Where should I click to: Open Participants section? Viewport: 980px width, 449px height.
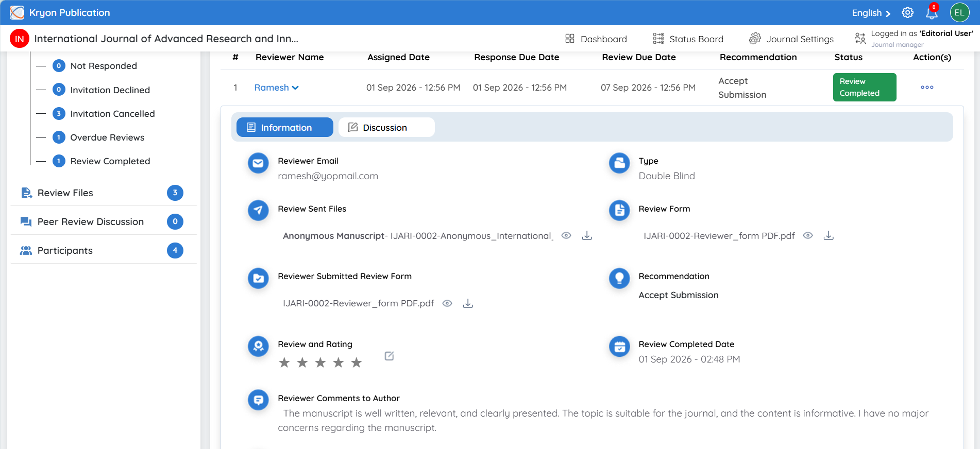pos(103,250)
